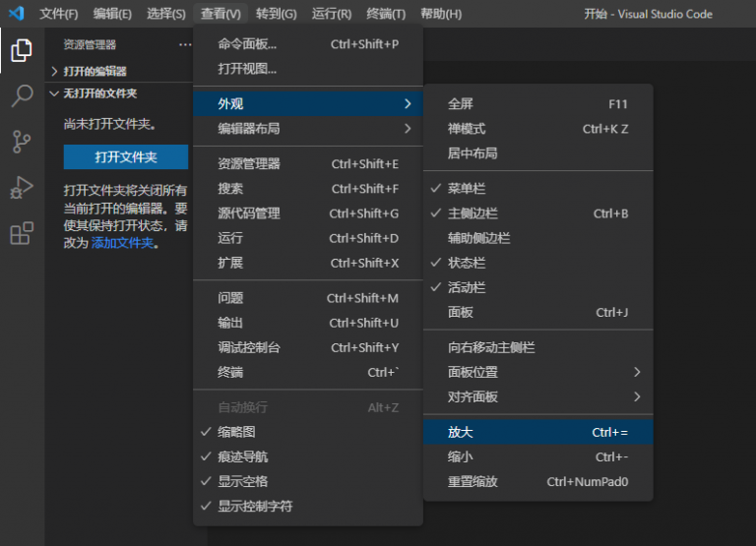Expand the 编辑器布局 submenu

click(x=308, y=129)
